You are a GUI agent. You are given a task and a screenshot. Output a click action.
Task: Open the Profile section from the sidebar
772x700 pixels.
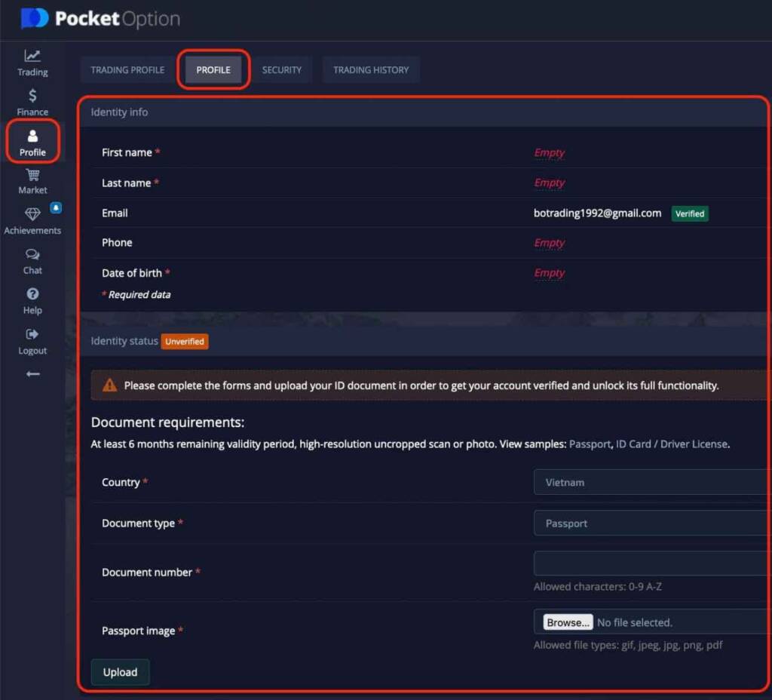pos(32,143)
